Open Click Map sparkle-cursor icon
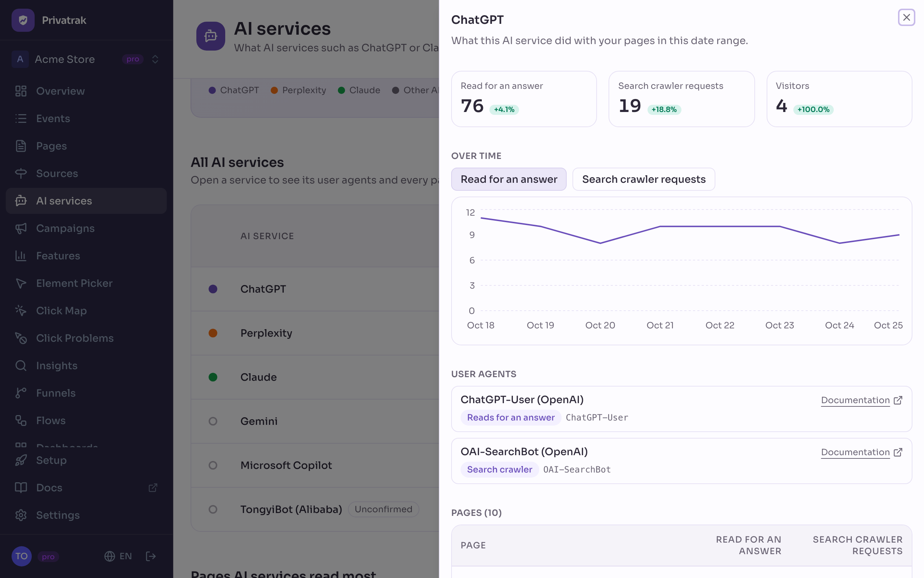 coord(21,311)
